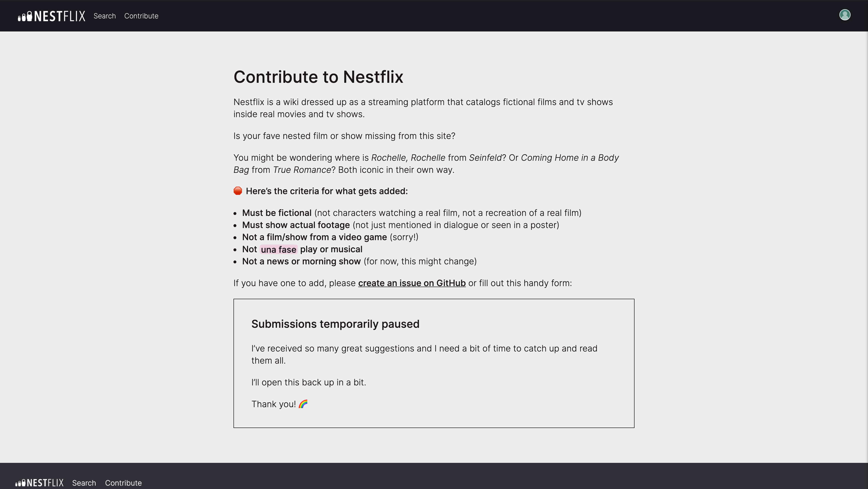Screen dimensions: 868x489
Task: Select the circular avatar at top right
Action: click(x=845, y=15)
